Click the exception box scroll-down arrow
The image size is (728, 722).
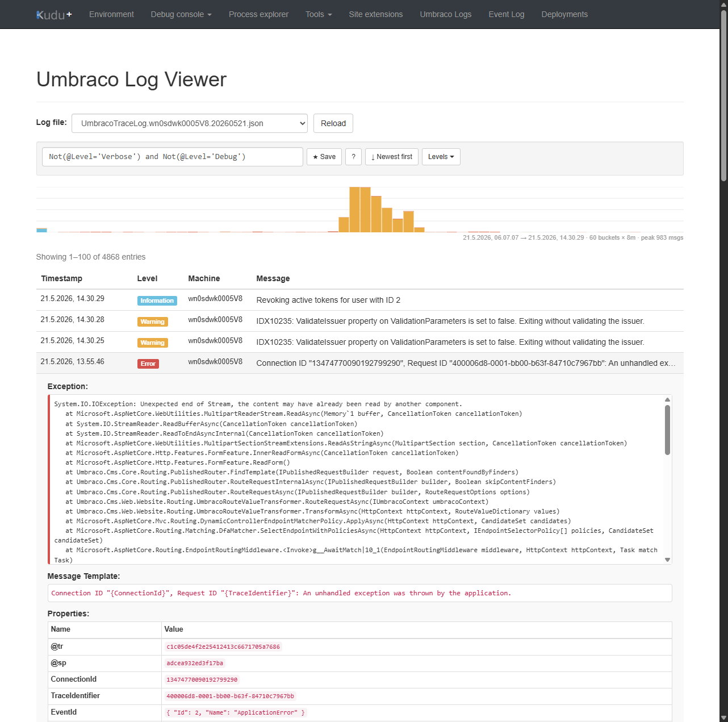coord(667,560)
